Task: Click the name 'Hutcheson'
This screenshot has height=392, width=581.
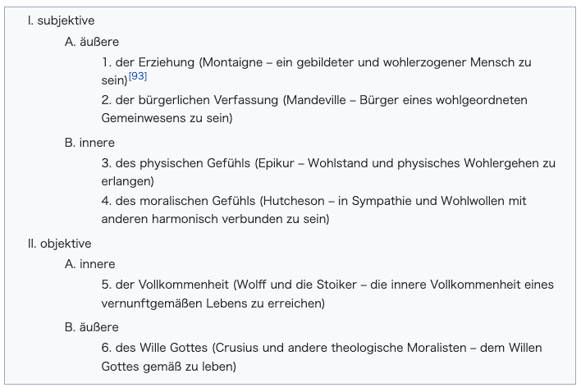Action: (x=294, y=201)
